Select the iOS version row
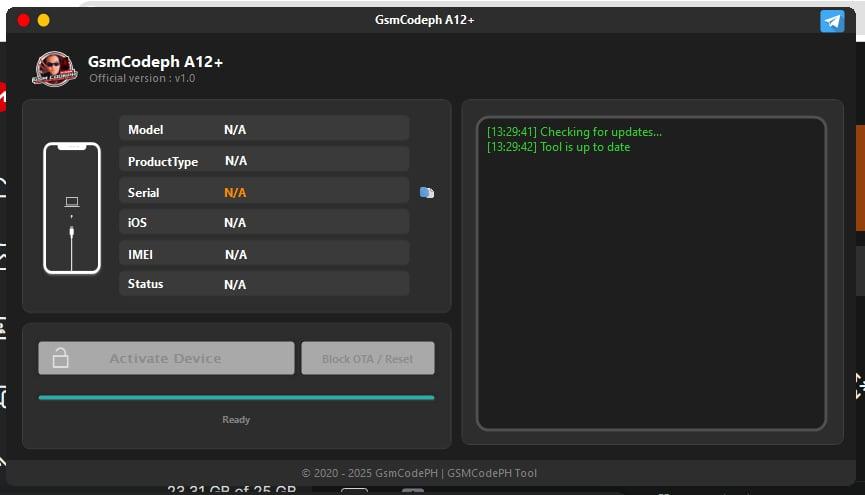This screenshot has height=495, width=865. click(x=264, y=222)
